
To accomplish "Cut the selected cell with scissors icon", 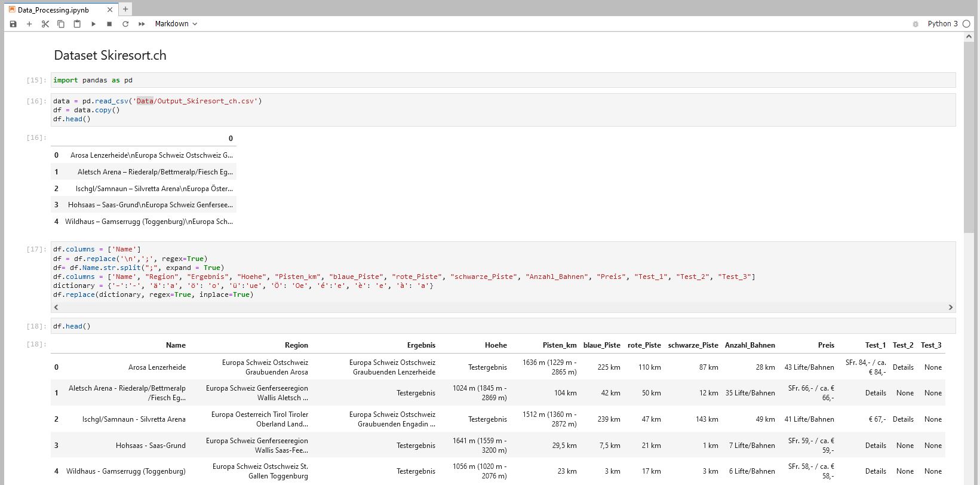I will pos(45,24).
